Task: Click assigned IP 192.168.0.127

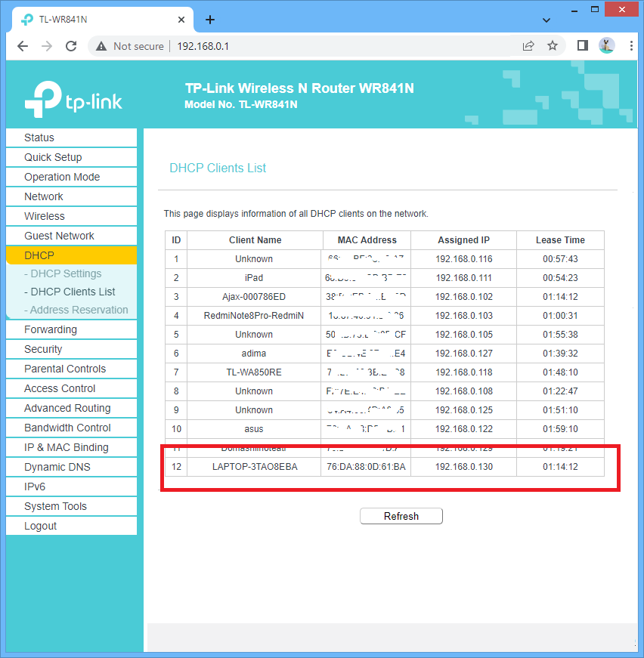Action: pos(464,354)
